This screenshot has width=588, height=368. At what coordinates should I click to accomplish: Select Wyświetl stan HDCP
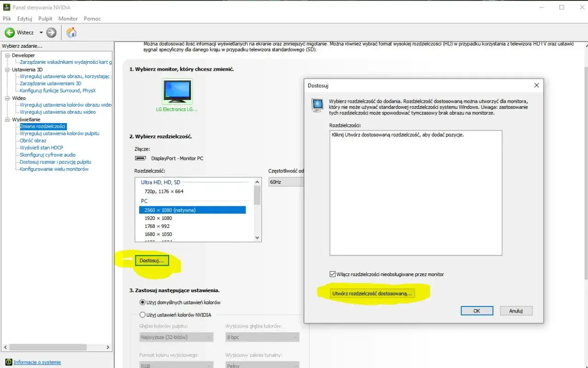(x=41, y=148)
